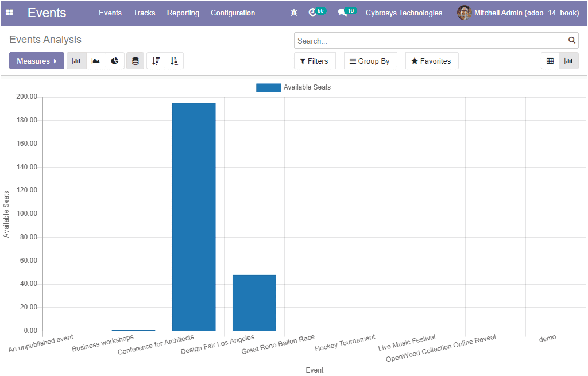Image resolution: width=588 pixels, height=376 pixels.
Task: Switch to line chart mode
Action: coord(96,61)
